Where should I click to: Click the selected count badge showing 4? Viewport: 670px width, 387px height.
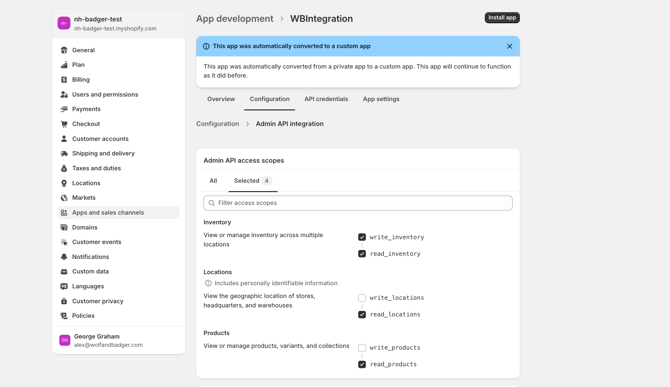pos(267,181)
